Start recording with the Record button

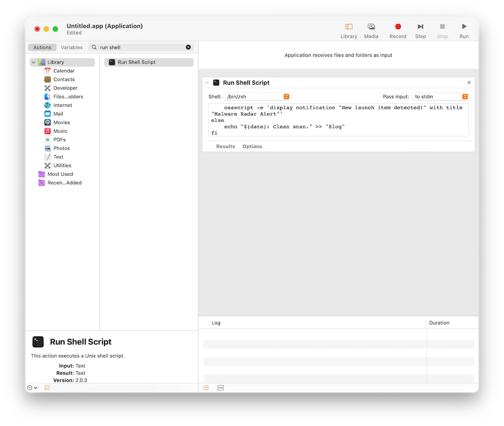(398, 26)
